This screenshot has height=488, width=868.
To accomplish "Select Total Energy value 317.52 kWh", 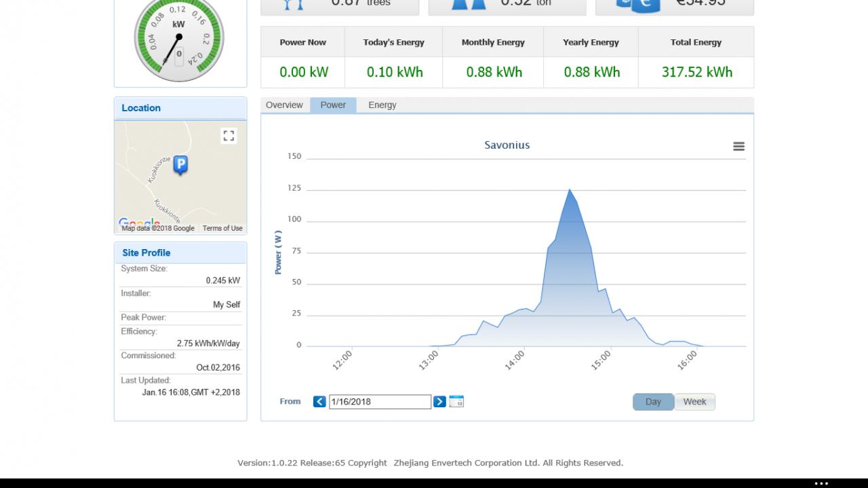I will 696,72.
